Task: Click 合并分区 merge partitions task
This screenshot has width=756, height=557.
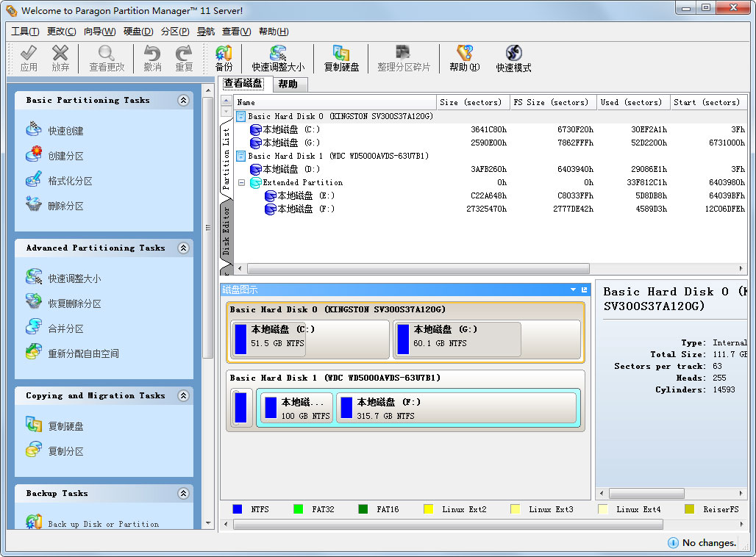Action: click(65, 328)
